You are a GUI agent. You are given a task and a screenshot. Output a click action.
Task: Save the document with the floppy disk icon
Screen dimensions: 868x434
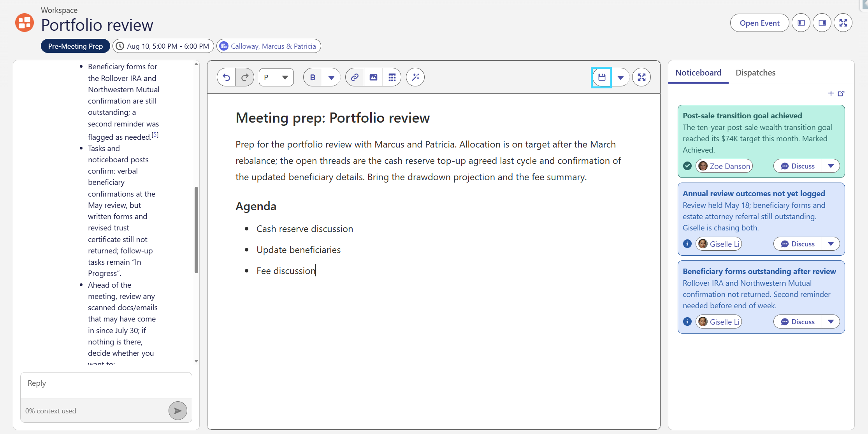click(x=602, y=77)
